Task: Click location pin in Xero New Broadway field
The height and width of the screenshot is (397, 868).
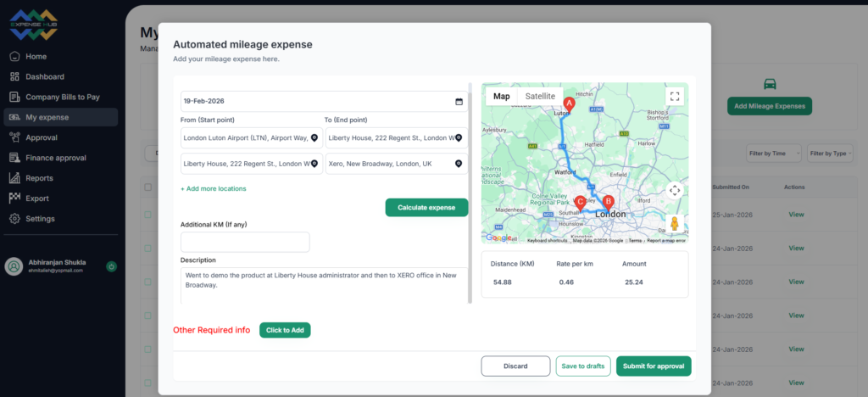Action: click(x=459, y=164)
